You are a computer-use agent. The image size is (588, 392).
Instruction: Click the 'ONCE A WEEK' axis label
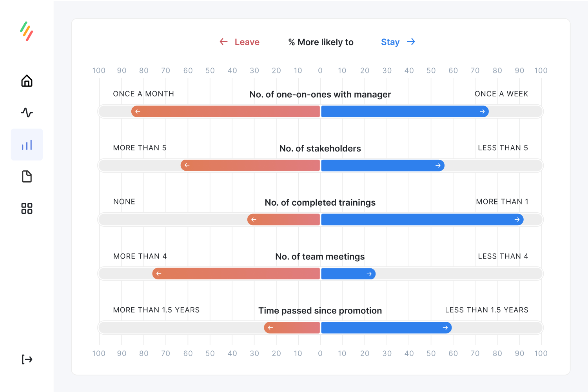tap(501, 93)
